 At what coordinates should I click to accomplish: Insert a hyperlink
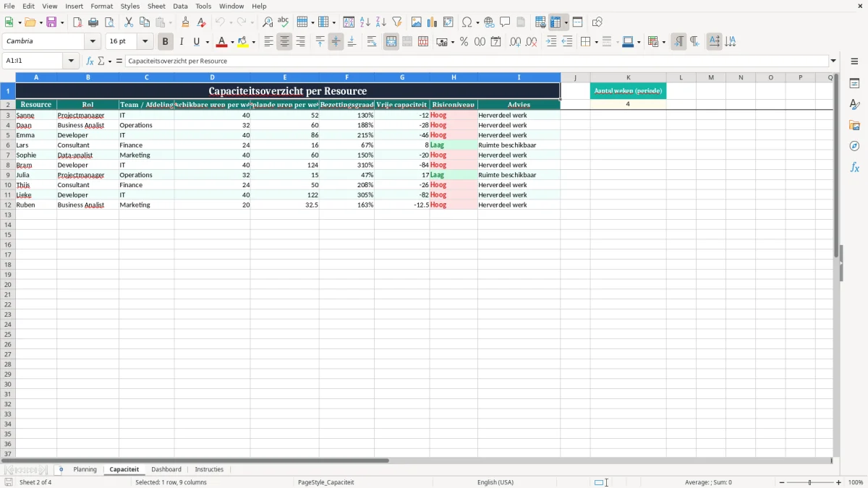pos(489,22)
